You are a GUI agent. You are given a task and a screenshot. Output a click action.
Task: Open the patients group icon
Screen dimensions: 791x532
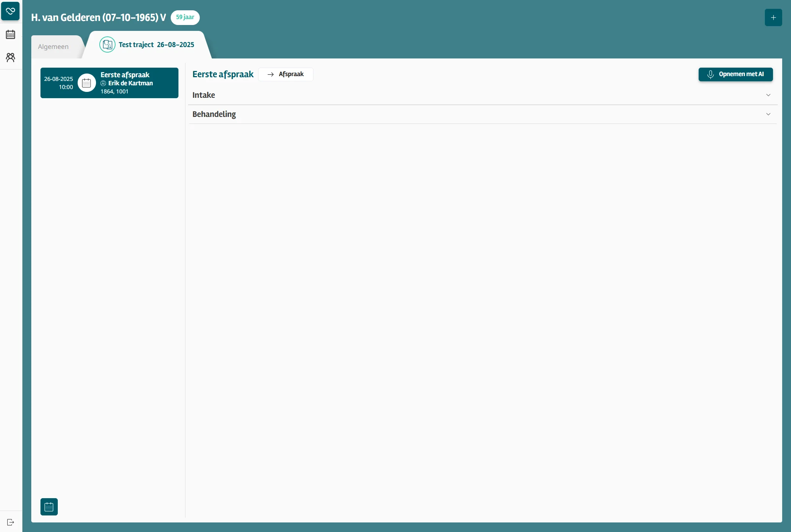tap(10, 57)
